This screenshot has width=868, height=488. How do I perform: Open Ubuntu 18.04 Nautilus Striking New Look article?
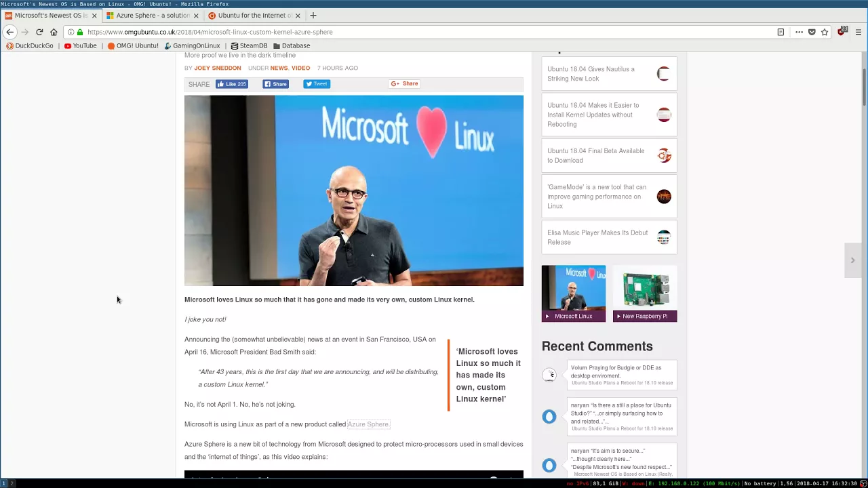(591, 74)
